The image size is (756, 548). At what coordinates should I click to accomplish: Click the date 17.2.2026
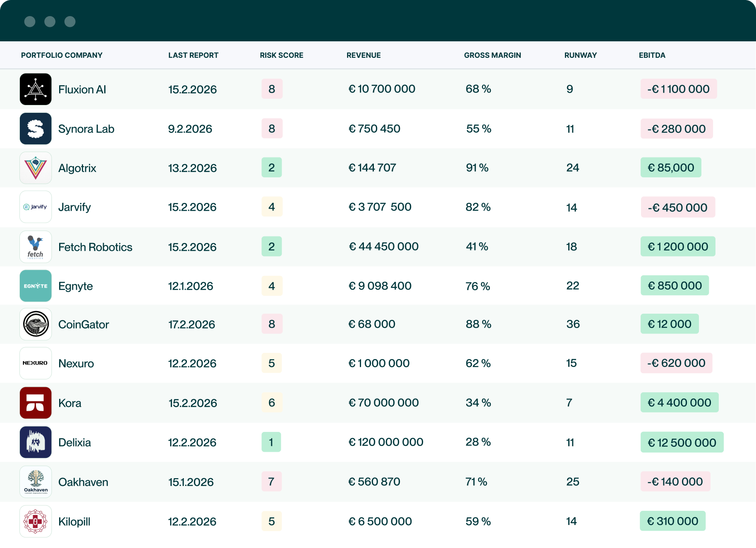pos(191,324)
